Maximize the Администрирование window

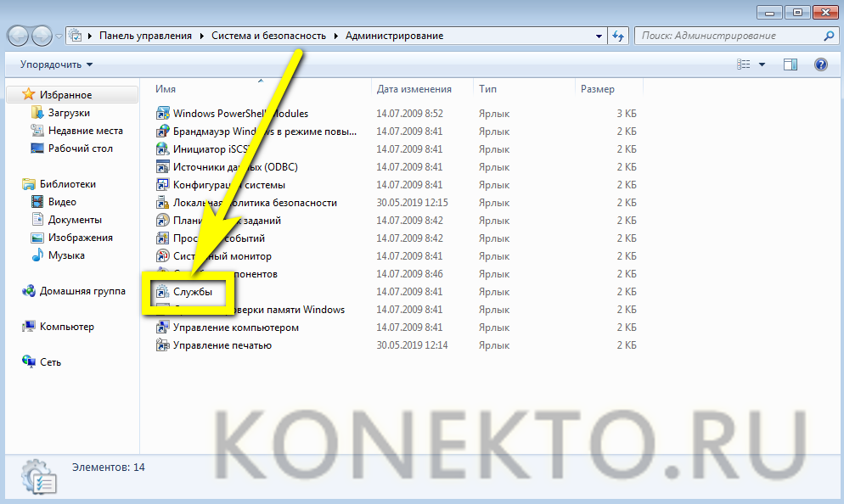[797, 13]
